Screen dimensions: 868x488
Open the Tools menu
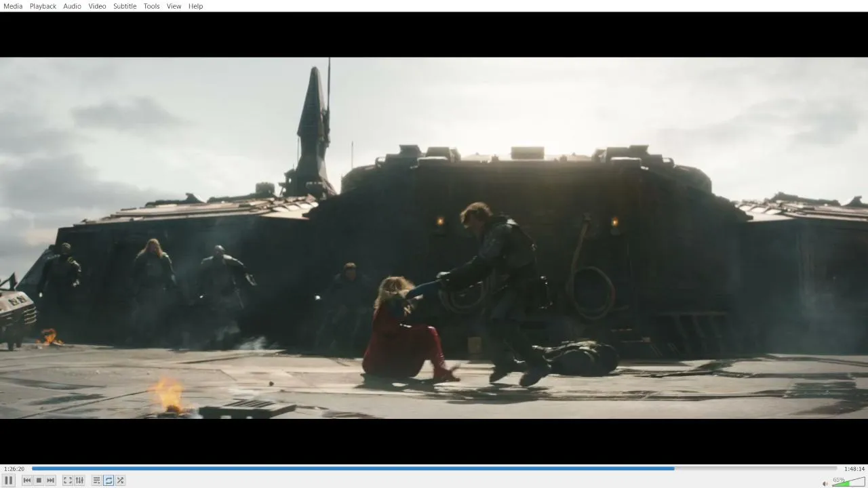coord(151,6)
